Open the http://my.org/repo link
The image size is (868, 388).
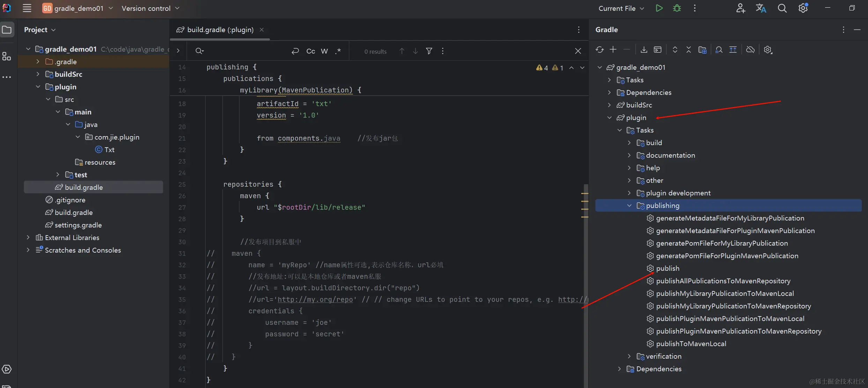coord(315,299)
